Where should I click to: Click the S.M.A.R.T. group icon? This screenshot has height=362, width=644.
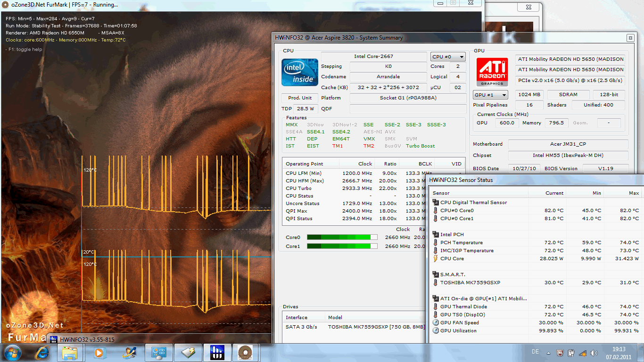(x=436, y=274)
